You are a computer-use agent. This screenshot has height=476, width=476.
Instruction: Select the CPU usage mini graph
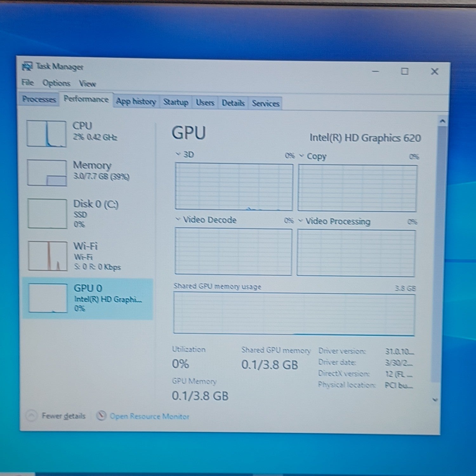coord(47,134)
